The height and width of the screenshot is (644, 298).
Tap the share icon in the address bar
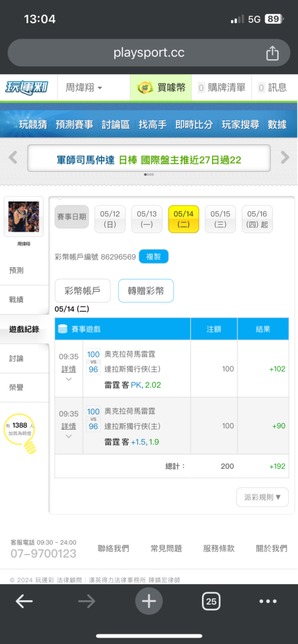pyautogui.click(x=272, y=53)
